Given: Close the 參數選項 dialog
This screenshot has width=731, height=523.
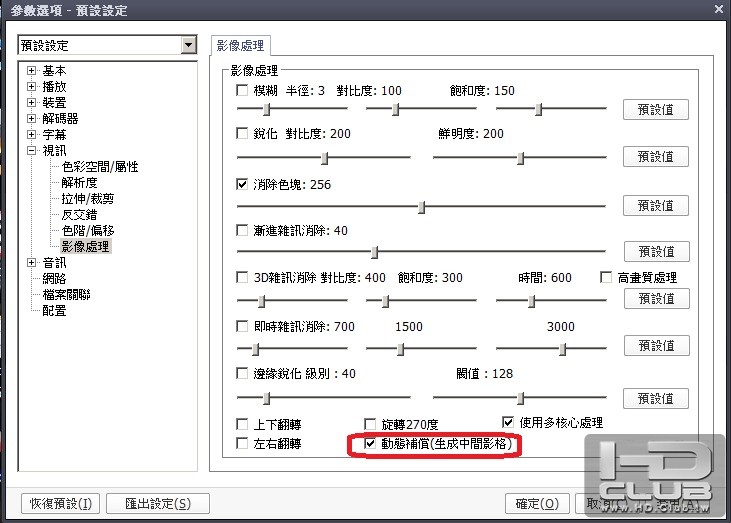Looking at the screenshot, I should coord(719,9).
